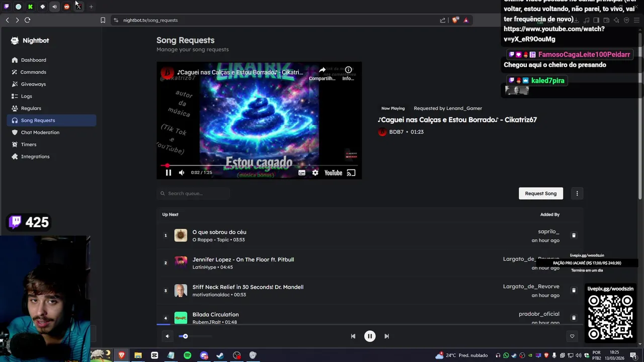
Task: Switch to the Kick browser tab
Action: click(x=30, y=7)
